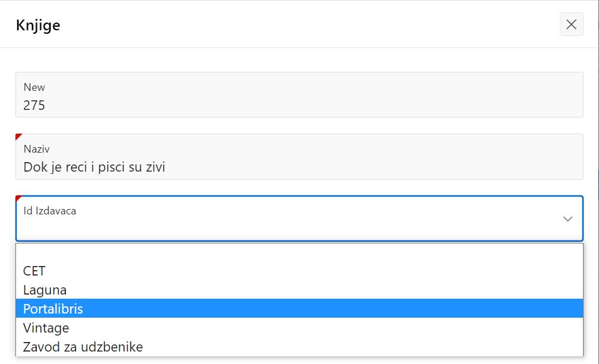The height and width of the screenshot is (364, 599).
Task: Close the Knjige dialog with X
Action: (571, 24)
